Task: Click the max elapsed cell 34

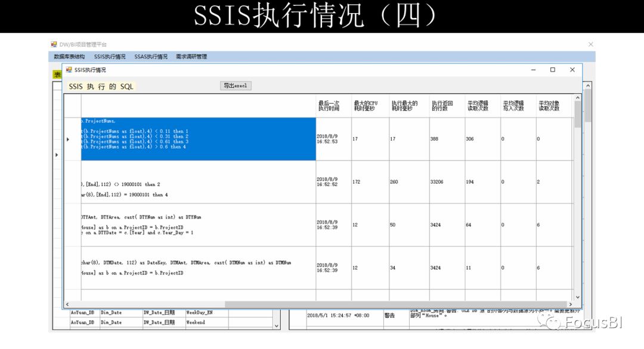Action: point(409,268)
